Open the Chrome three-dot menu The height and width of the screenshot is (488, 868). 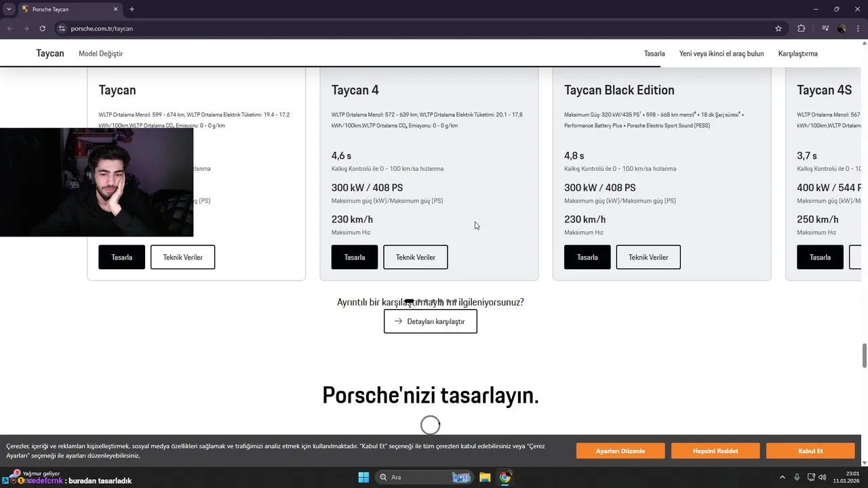(x=858, y=28)
